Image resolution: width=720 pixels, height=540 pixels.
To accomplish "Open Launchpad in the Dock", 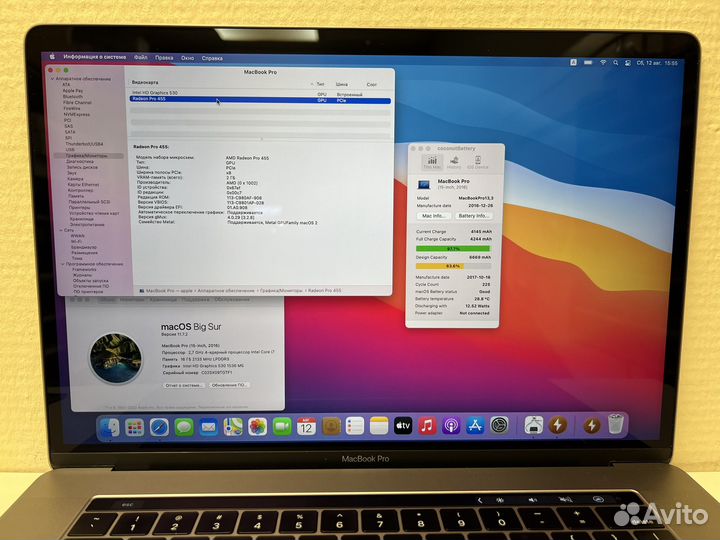I will [x=135, y=427].
